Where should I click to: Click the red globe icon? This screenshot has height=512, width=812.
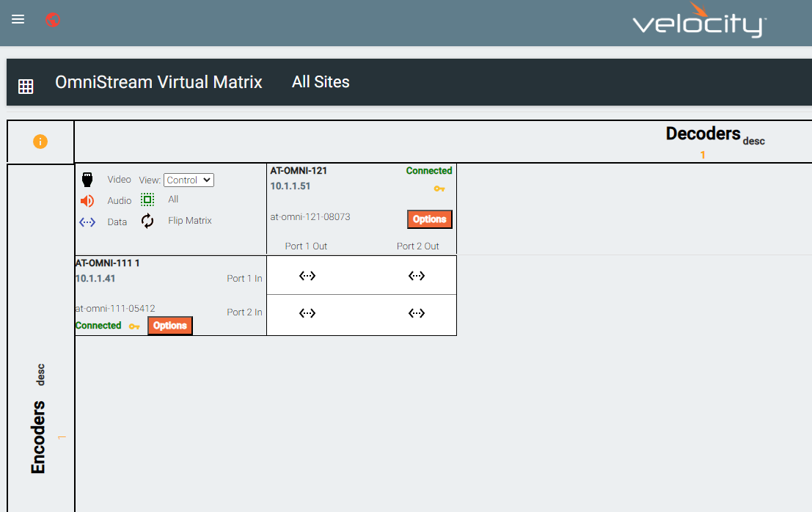[52, 20]
